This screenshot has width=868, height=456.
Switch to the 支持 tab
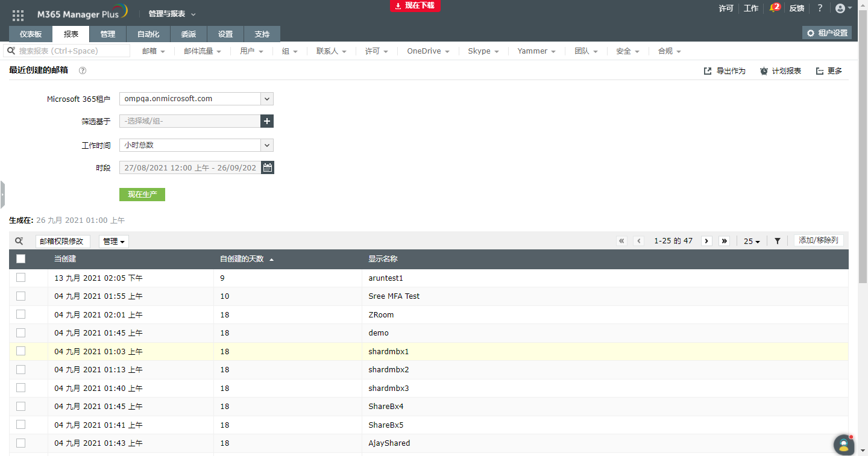(x=262, y=34)
